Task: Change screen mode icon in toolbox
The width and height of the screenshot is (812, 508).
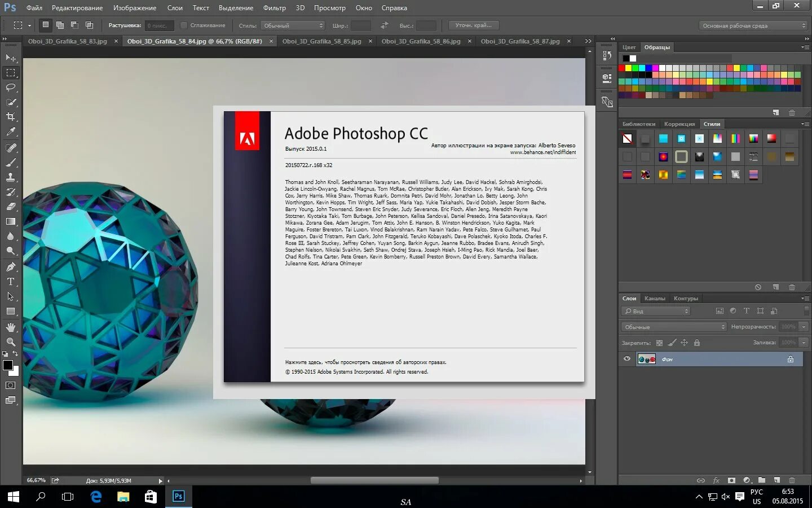Action: (11, 401)
